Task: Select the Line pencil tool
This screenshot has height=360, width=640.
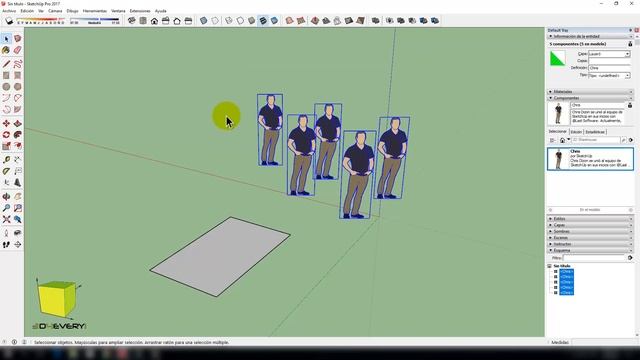Action: coord(6,64)
